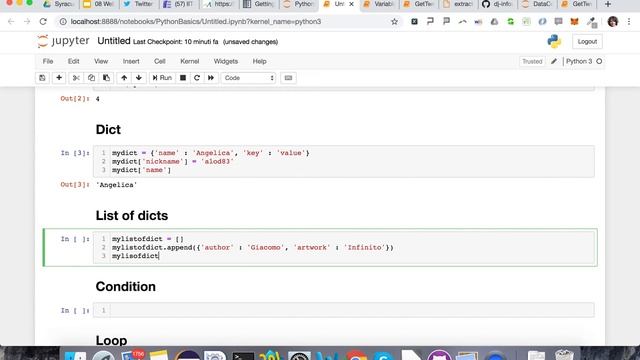This screenshot has width=640, height=360.
Task: Open the Terminal icon in the Dock
Action: (243, 356)
